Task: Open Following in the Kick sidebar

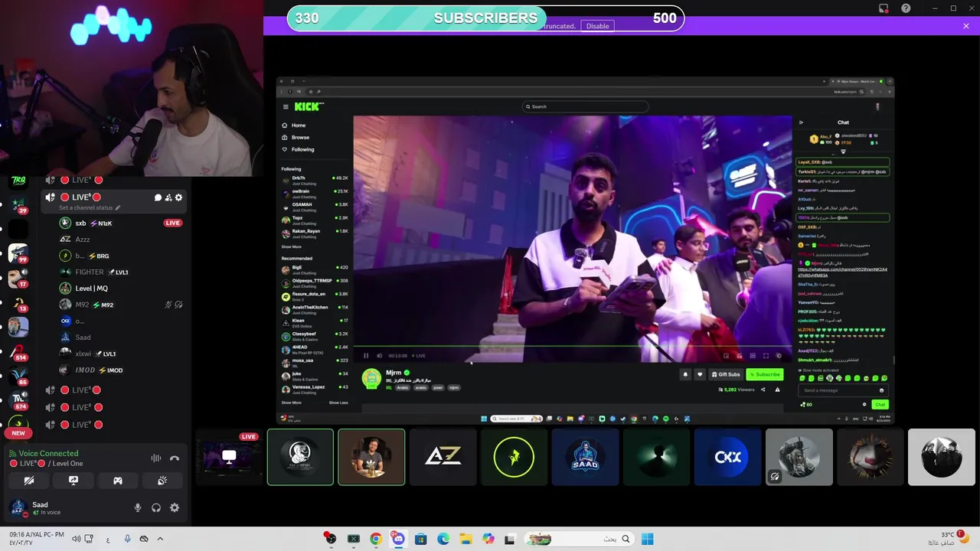Action: (x=298, y=149)
